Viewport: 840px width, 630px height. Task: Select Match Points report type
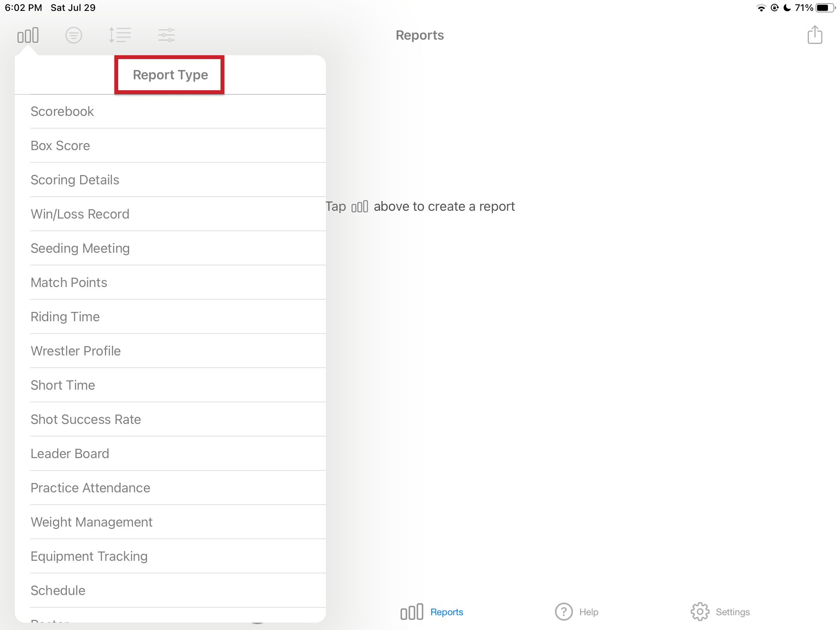click(69, 283)
